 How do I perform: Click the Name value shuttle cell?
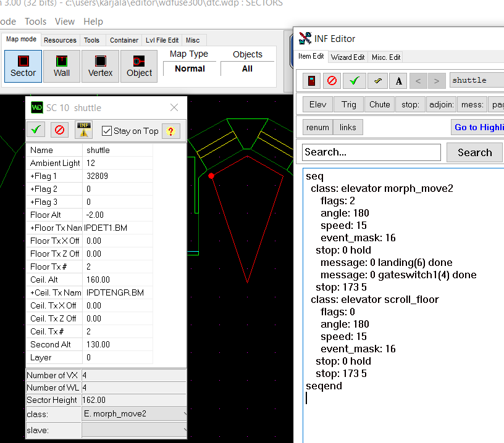point(117,150)
